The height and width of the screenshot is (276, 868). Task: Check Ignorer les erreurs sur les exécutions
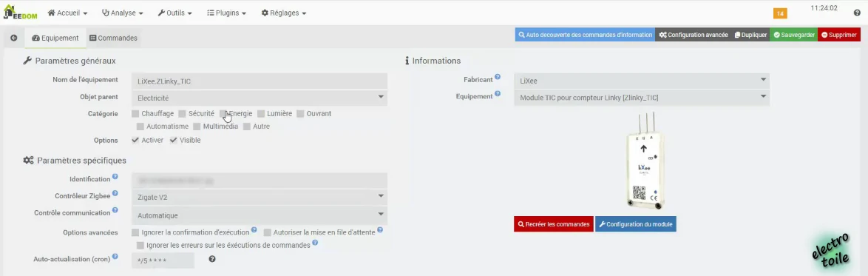click(x=140, y=245)
